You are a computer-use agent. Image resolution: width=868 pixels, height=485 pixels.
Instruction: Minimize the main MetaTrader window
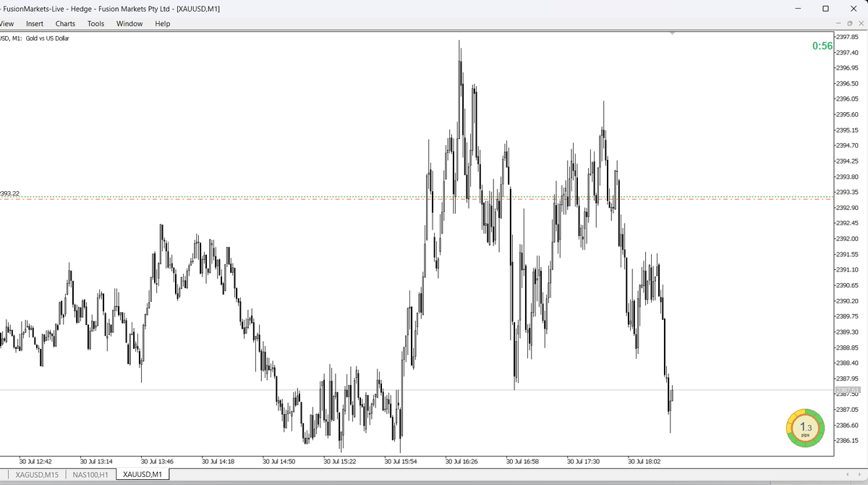click(x=798, y=8)
